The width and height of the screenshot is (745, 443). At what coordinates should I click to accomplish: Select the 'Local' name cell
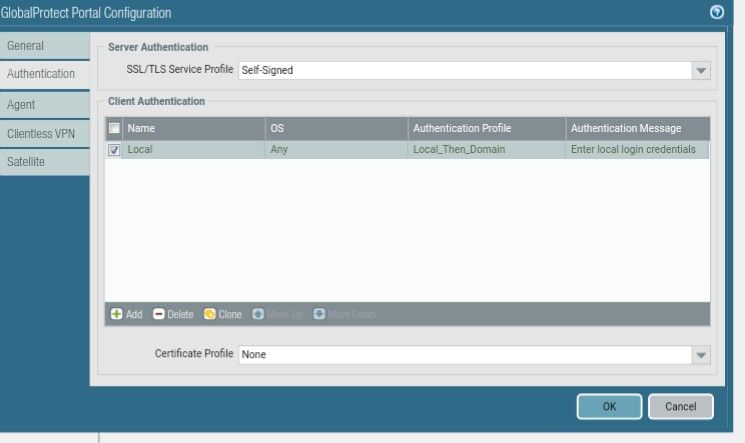pos(194,149)
